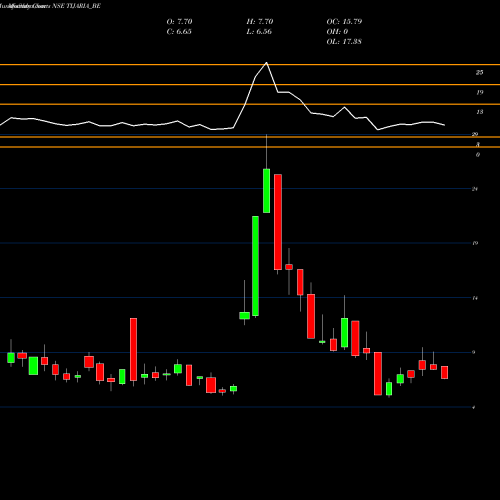Image resolution: width=500 pixels, height=500 pixels.
Task: Click the '13' indicator axis label
Action: (x=479, y=112)
